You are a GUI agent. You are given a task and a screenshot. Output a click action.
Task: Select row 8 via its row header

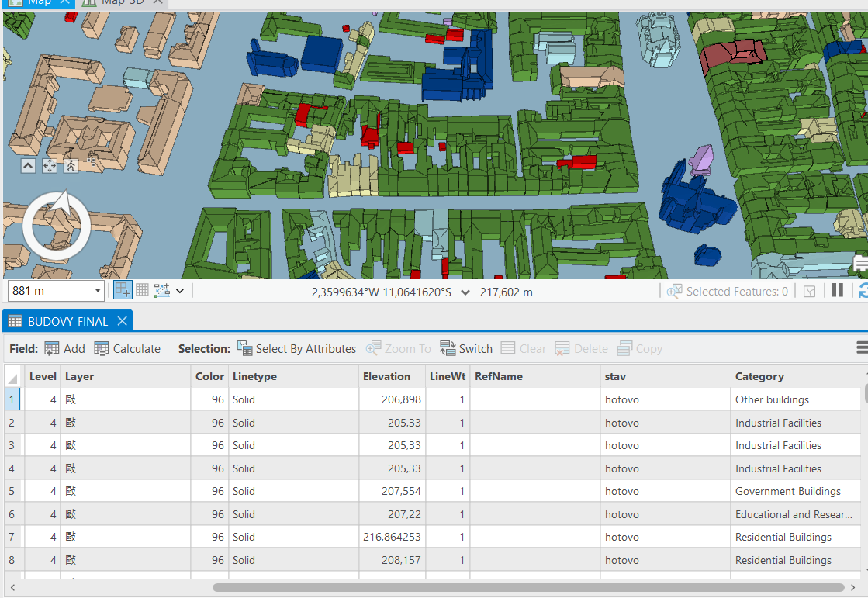pos(12,560)
